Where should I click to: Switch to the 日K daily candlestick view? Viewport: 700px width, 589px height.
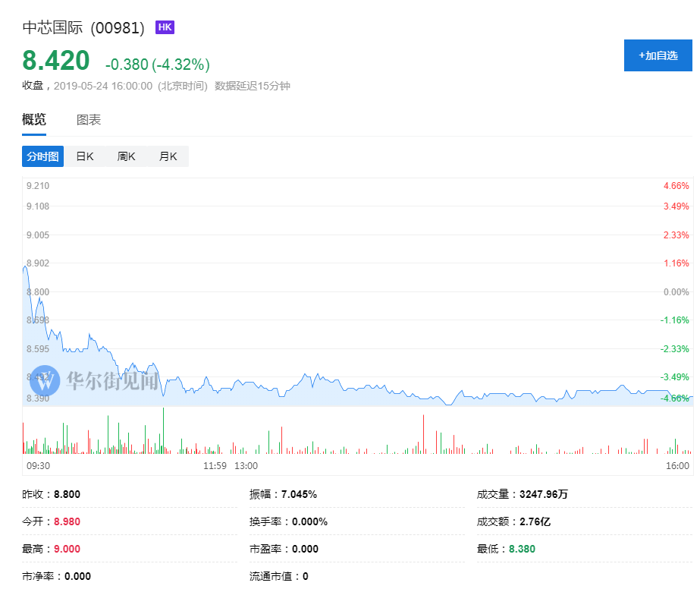(85, 156)
